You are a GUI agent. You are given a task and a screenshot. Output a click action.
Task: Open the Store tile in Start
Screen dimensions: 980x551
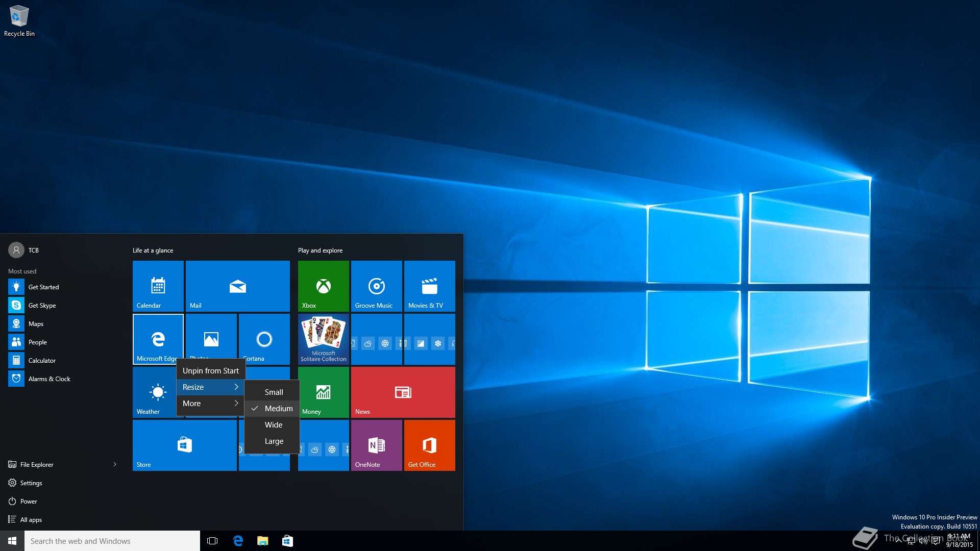[185, 445]
